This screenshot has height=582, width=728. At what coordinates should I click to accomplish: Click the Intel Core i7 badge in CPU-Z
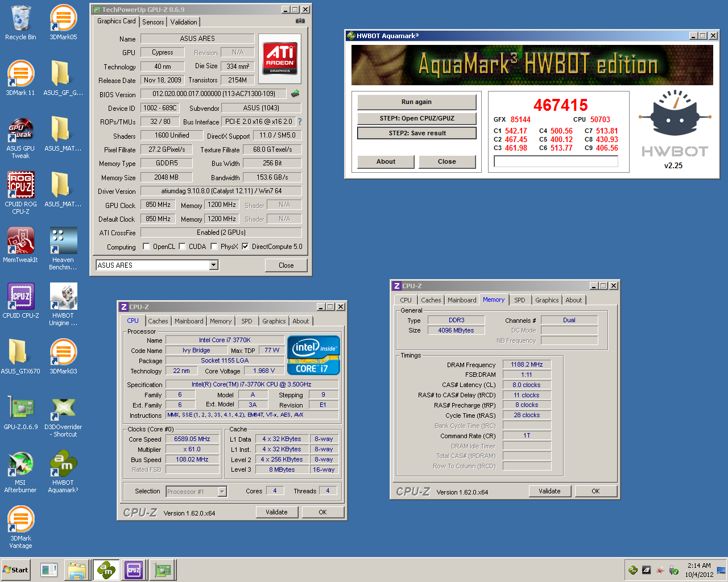coord(314,355)
